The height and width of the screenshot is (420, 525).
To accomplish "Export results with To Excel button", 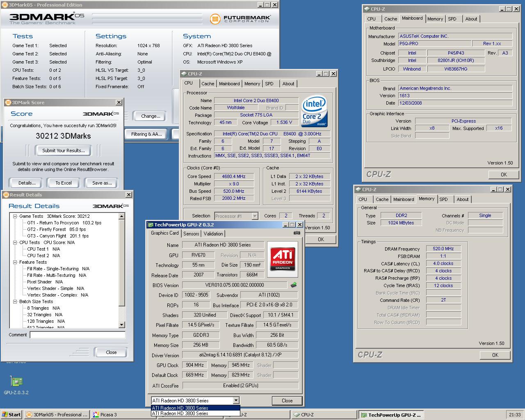I will [x=64, y=183].
